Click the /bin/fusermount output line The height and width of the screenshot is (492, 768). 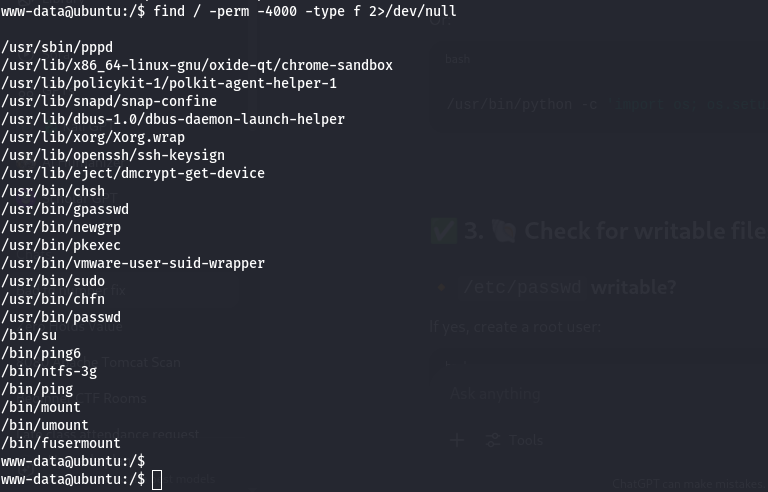pyautogui.click(x=61, y=443)
